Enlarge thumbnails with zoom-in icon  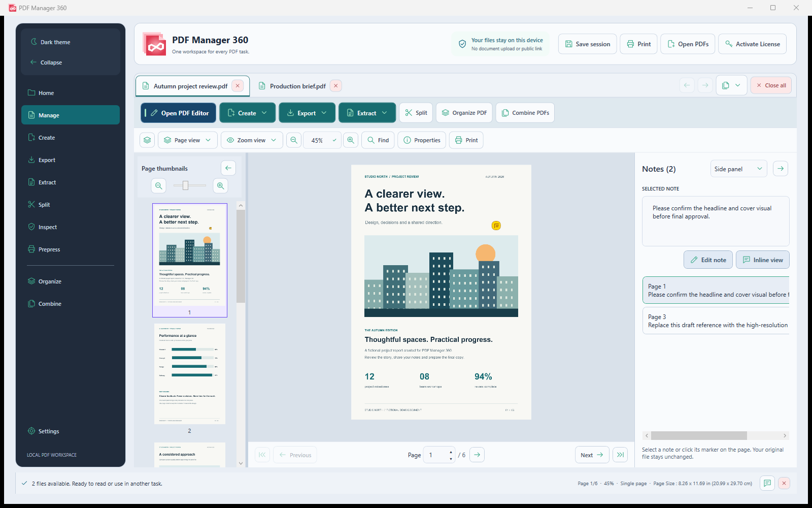220,186
